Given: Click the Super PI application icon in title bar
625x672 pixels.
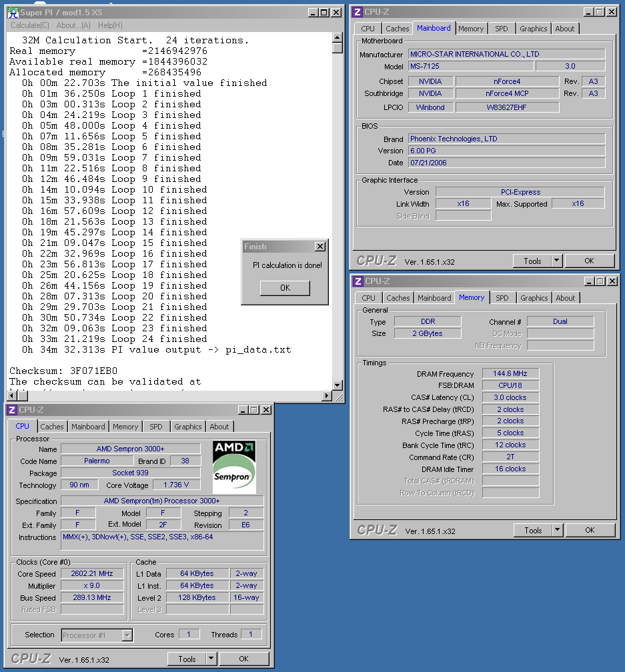Looking at the screenshot, I should [x=13, y=13].
